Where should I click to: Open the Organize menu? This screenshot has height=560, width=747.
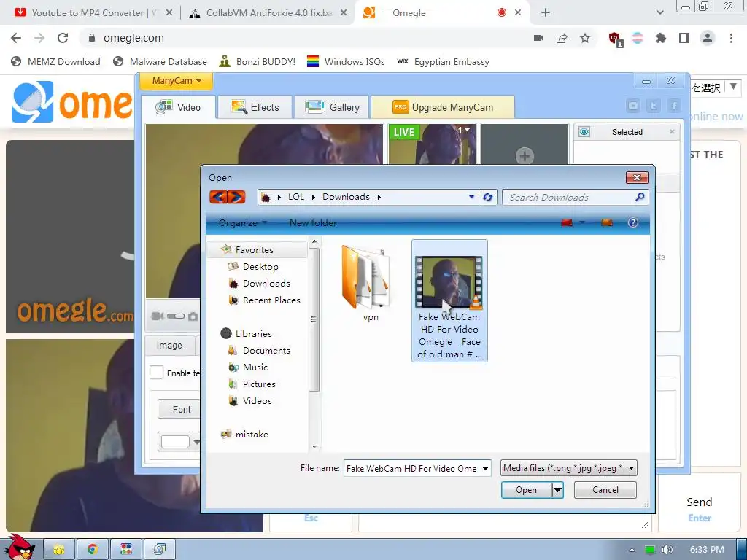[x=242, y=223]
